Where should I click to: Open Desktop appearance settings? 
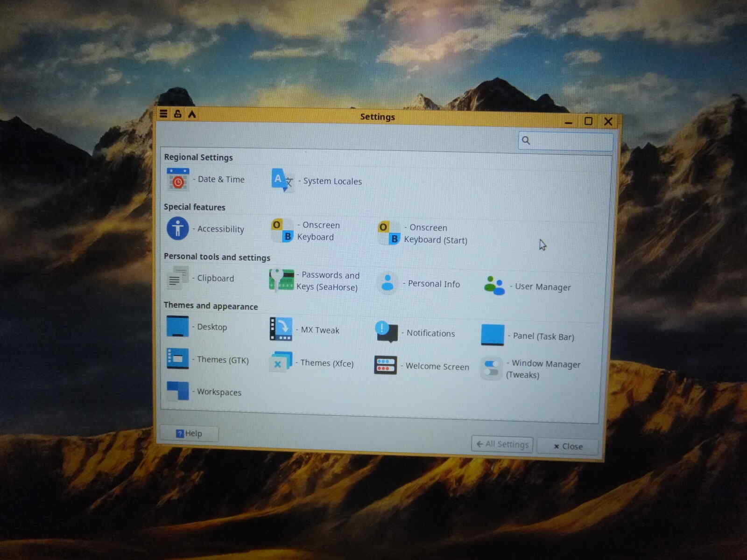click(x=197, y=327)
